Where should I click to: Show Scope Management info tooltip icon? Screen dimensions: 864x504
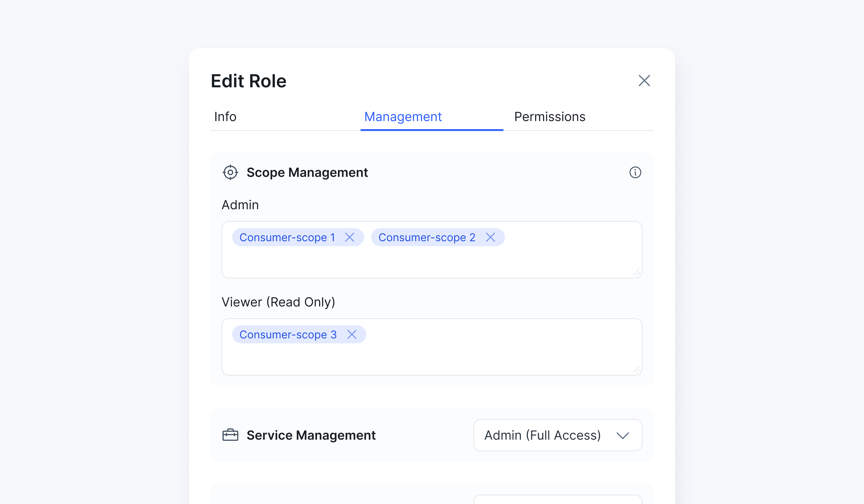[x=635, y=172]
